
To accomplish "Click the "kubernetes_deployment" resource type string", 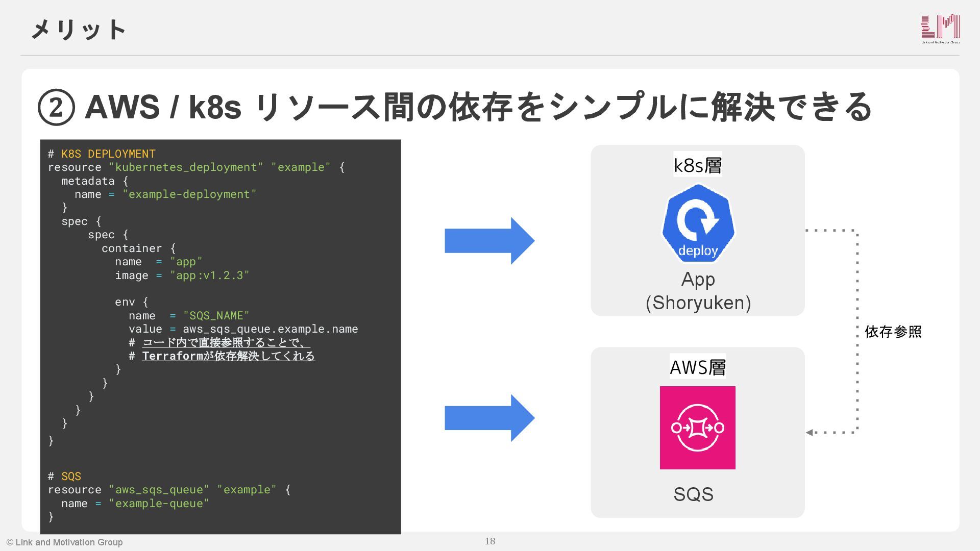I will 186,167.
